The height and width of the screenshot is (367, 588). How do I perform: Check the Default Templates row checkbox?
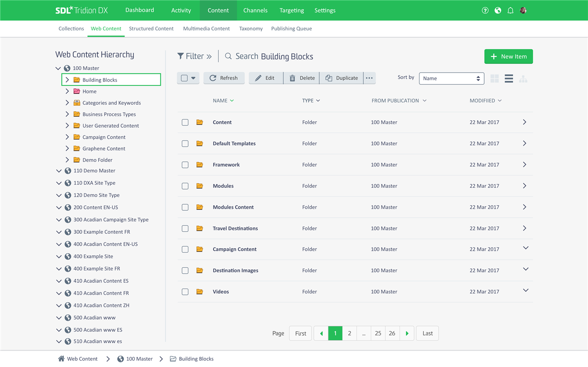(185, 144)
